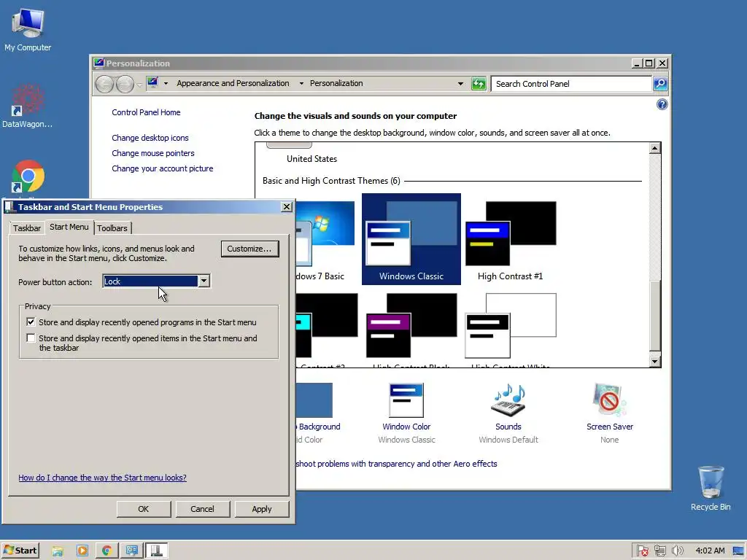Click the show desktop icon beside the clock

coord(739,551)
